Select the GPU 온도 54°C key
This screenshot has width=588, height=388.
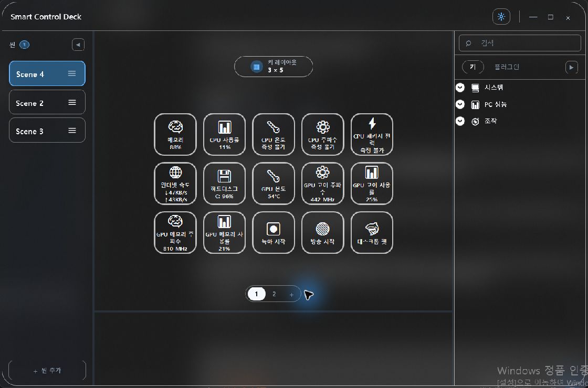(274, 184)
